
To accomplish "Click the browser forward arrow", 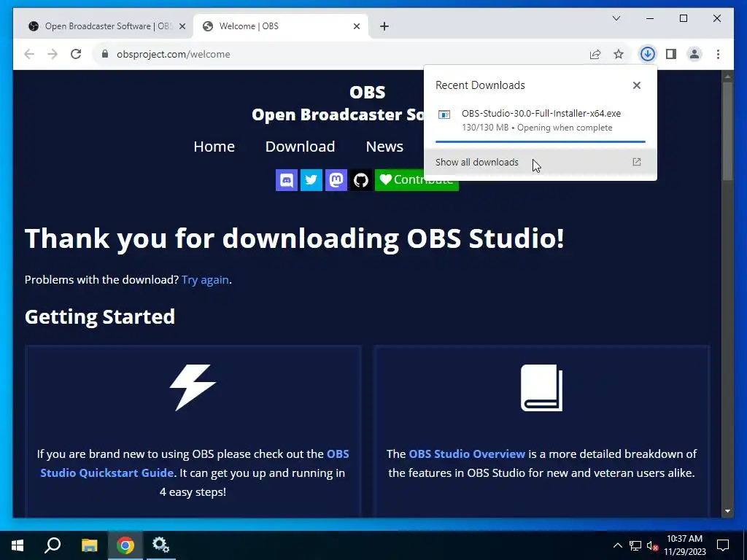I will point(53,54).
